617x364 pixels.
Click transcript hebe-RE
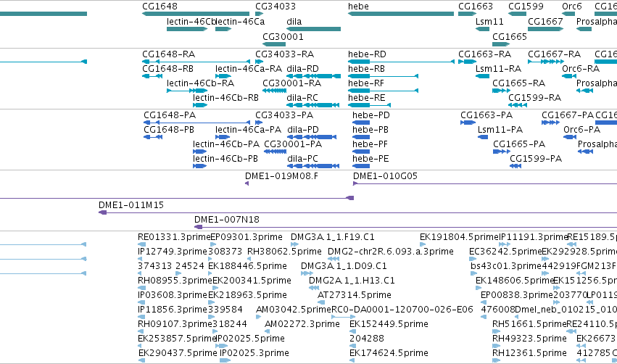(369, 105)
